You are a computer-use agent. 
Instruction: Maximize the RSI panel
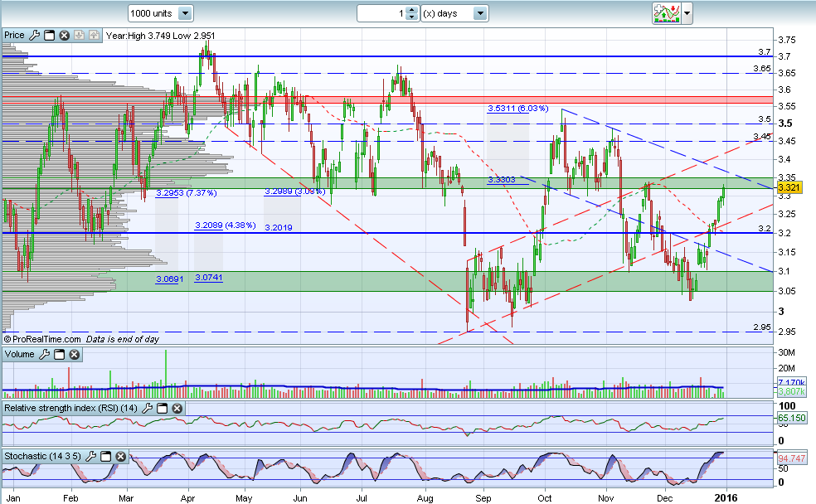point(162,409)
